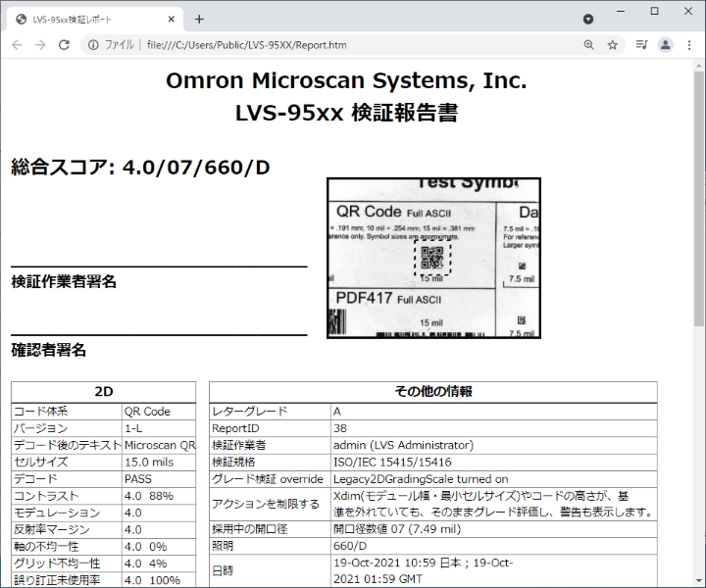
Task: Click the ISO/IEC 15415/15416 standard cell
Action: [x=494, y=462]
